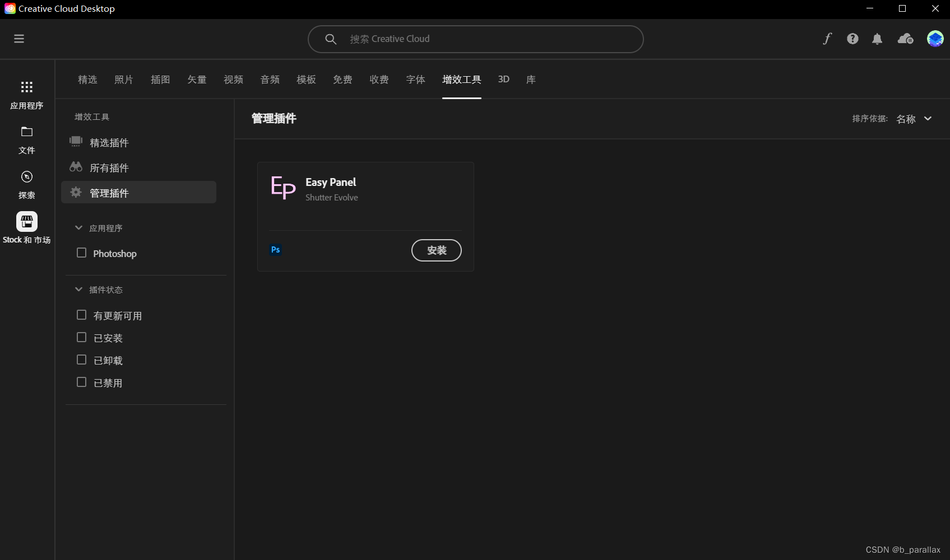The image size is (950, 560).
Task: Open cloud sync status icon
Action: (905, 39)
